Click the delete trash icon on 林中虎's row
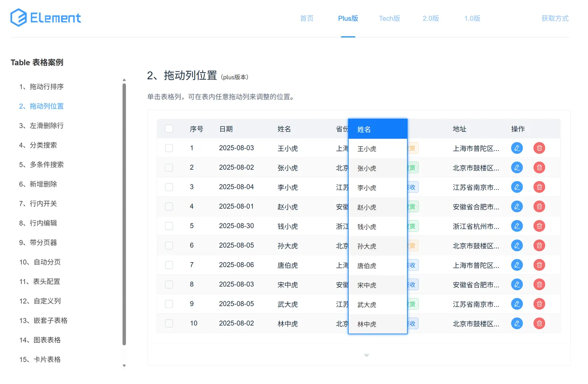Viewport: 588px width, 384px height. [539, 323]
